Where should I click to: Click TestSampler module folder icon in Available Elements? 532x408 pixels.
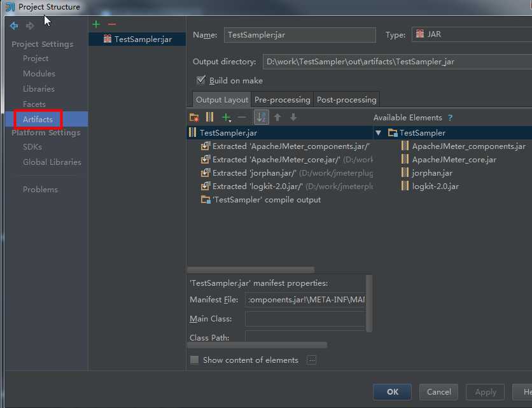pos(393,133)
